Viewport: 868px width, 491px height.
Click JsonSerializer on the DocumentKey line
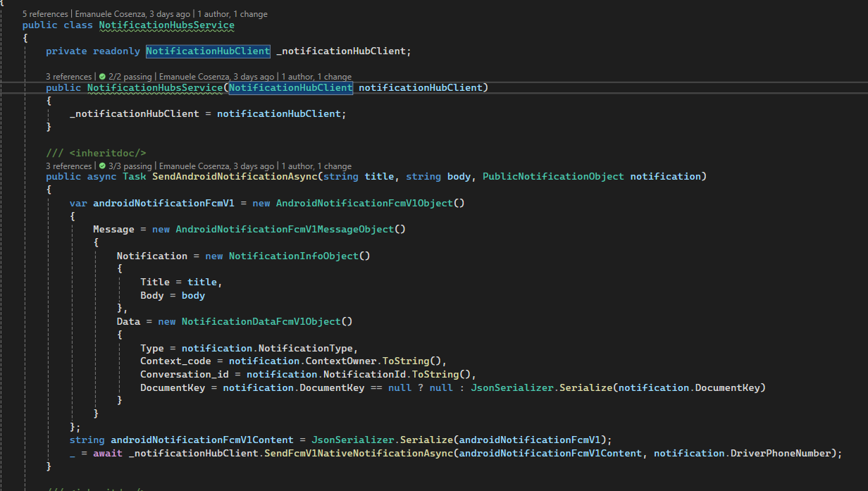click(x=512, y=387)
